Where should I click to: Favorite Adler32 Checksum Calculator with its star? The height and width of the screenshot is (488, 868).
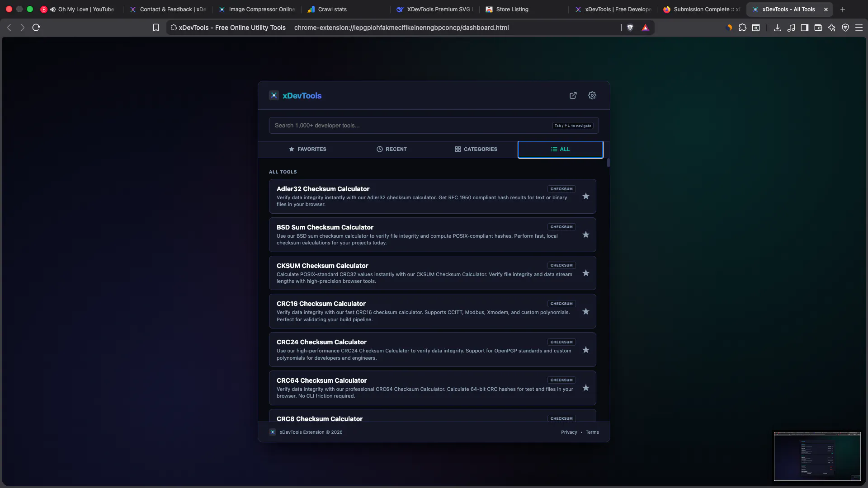click(586, 196)
